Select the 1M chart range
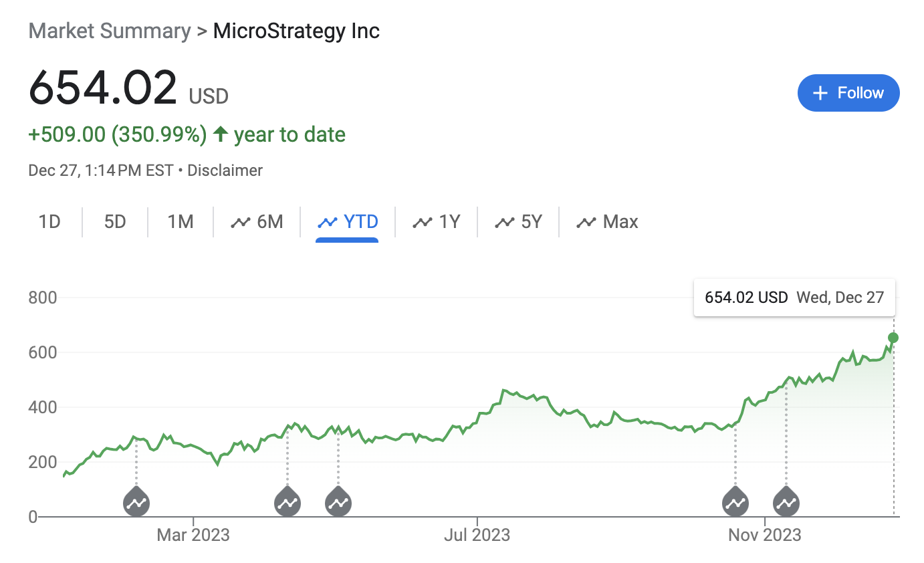 181,222
